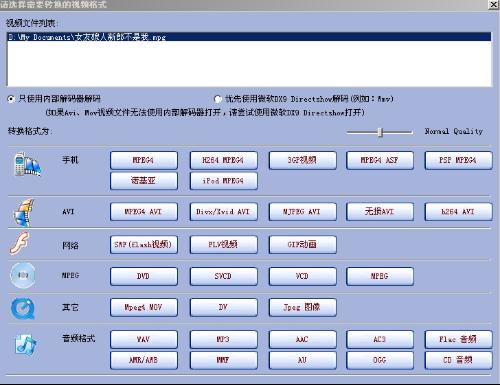Image resolution: width=500 pixels, height=385 pixels.
Task: Convert to SWF (Flash视频)
Action: [144, 245]
